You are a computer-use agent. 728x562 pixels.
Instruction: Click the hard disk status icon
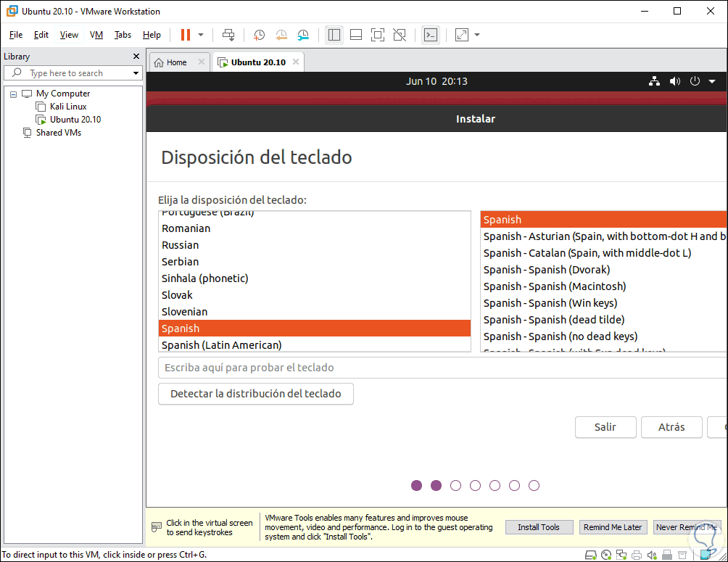[x=590, y=555]
